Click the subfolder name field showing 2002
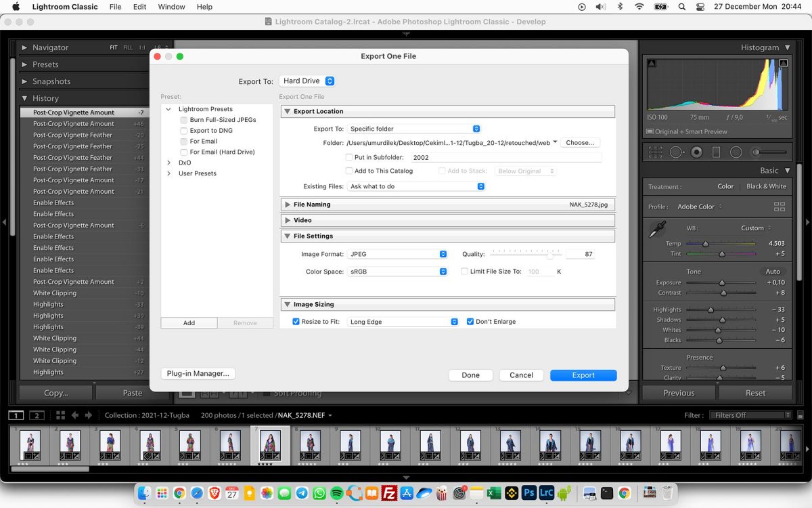 point(505,157)
